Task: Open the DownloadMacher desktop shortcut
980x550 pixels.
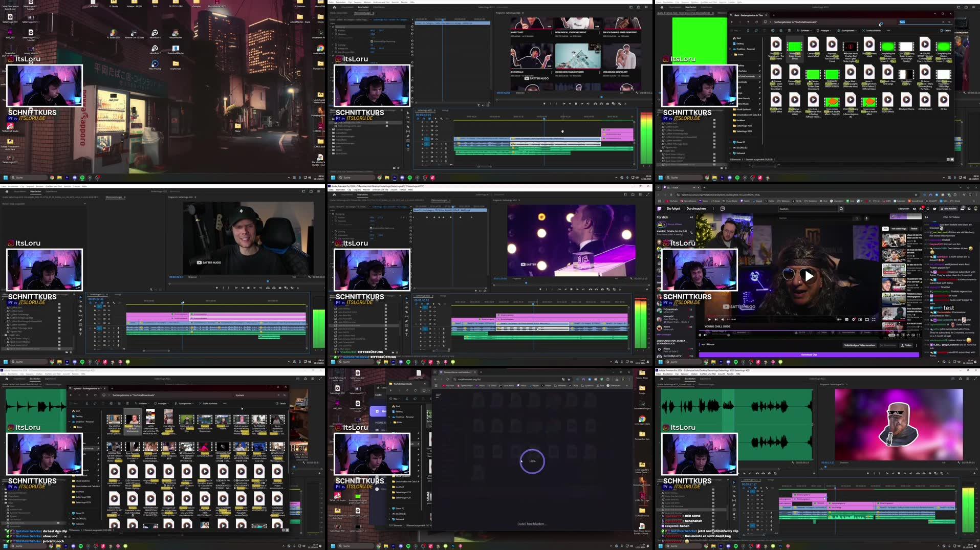Action: pos(176,50)
